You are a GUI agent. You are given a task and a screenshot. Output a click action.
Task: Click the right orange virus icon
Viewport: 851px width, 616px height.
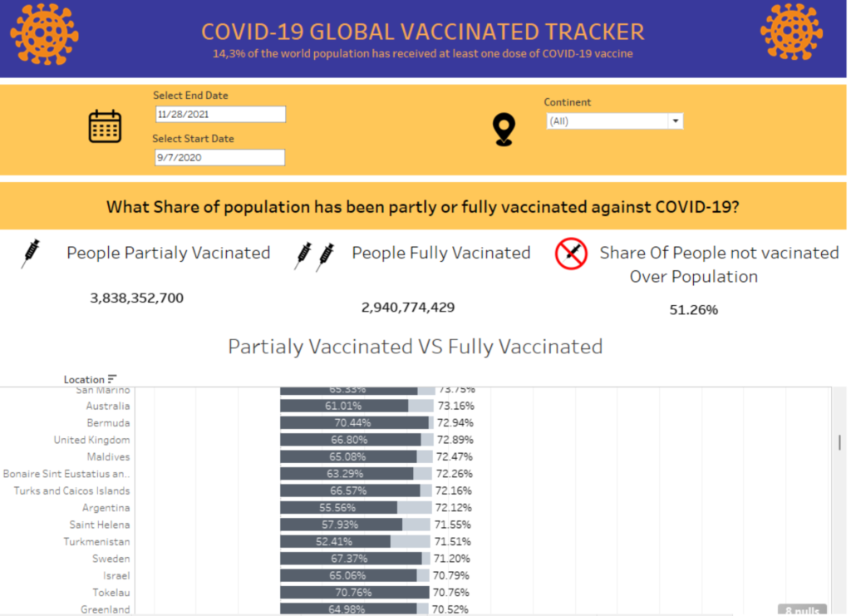pos(790,32)
